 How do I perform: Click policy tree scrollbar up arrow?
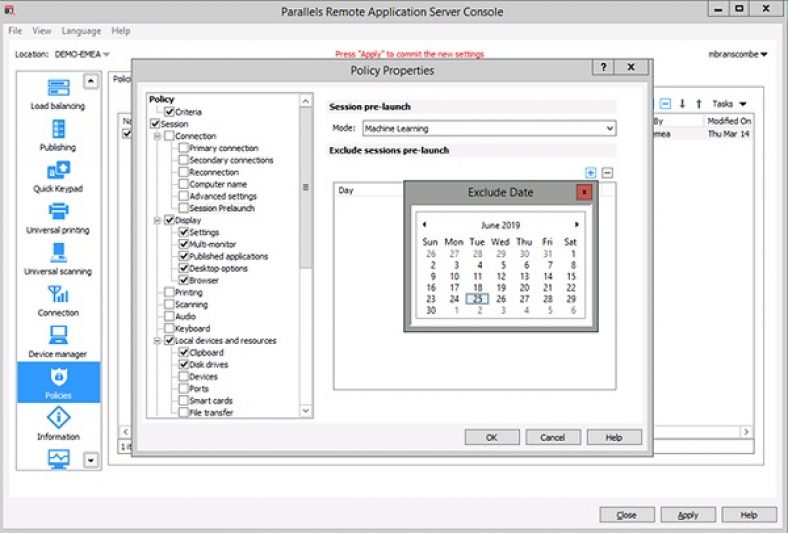coord(306,101)
